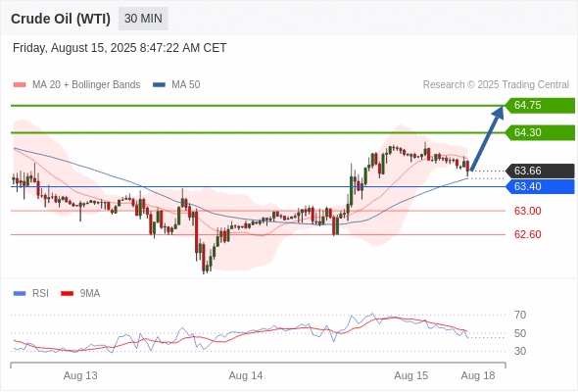Click the chart timestamp text
The height and width of the screenshot is (392, 578).
[120, 48]
